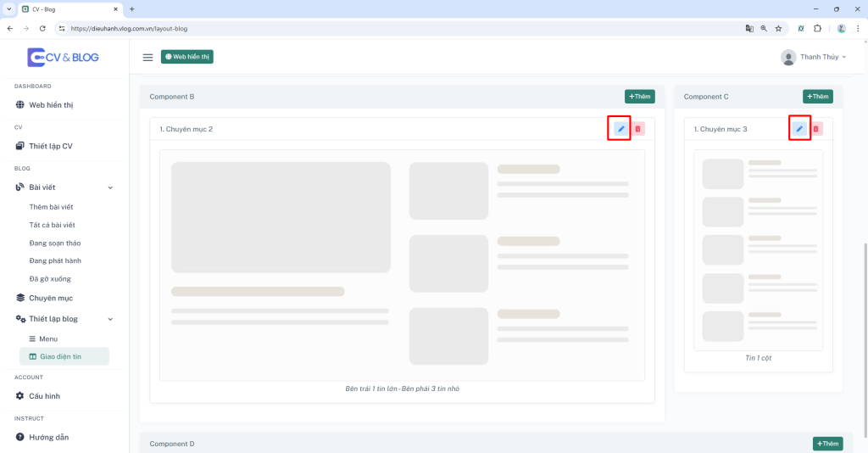Click the 1. Chuyên mục 2 title
868x453 pixels.
(186, 129)
